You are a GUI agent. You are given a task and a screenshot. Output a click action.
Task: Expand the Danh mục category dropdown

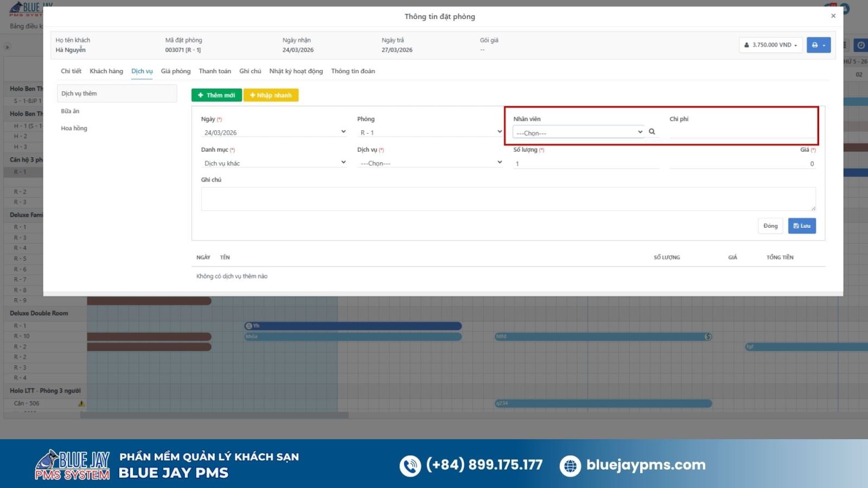click(x=274, y=163)
